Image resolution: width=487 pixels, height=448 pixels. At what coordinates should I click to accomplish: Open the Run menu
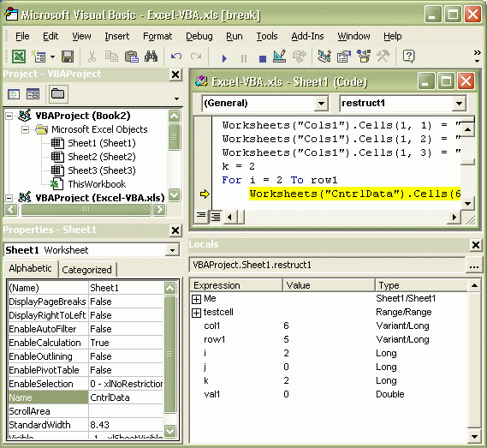[x=235, y=36]
